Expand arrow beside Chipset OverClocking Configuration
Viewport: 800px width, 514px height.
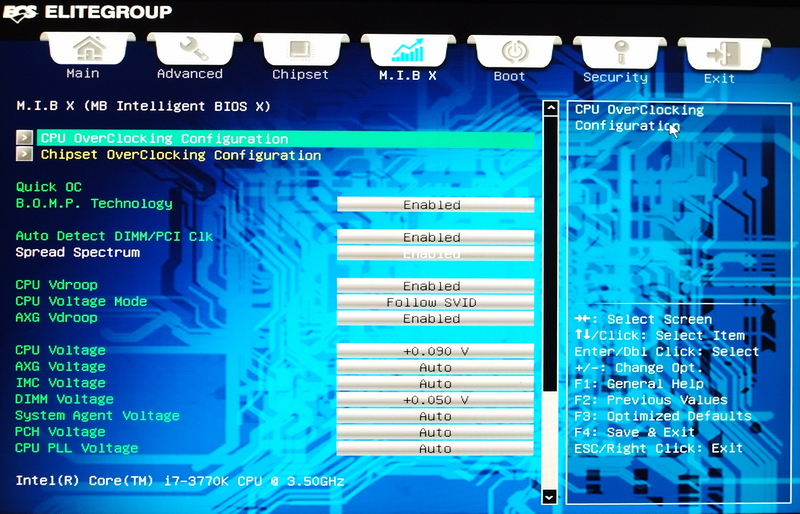(24, 154)
